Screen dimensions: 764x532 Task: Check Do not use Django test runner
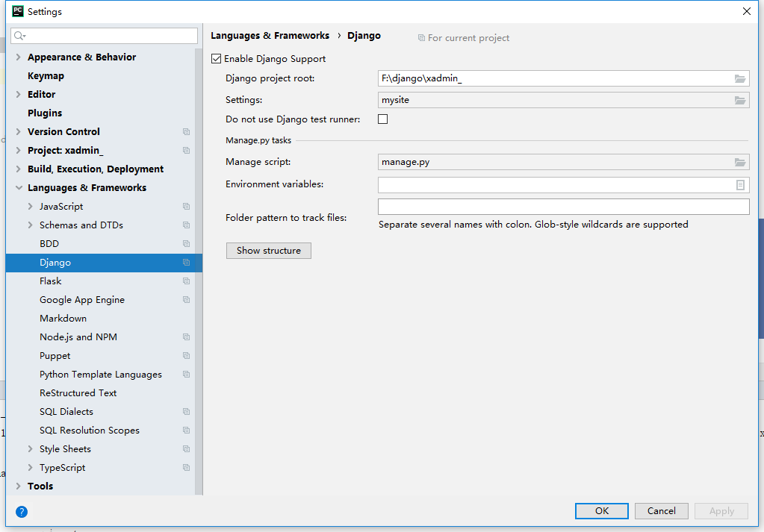point(383,119)
